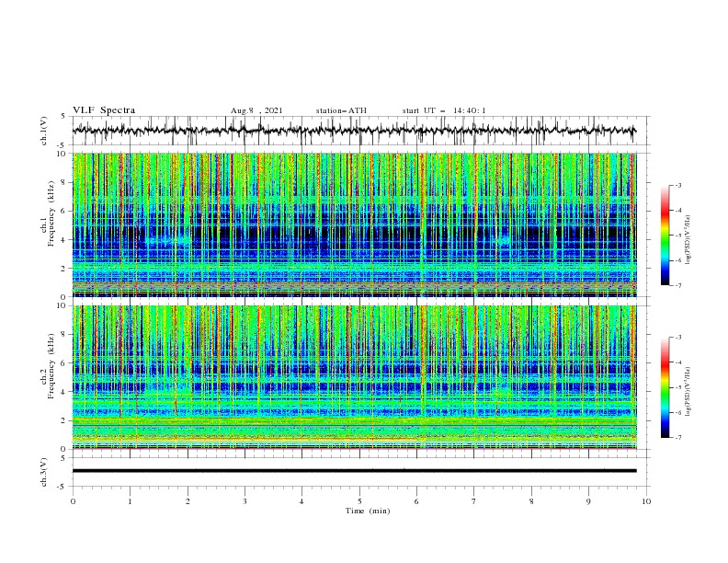
Task: Click time axis tick label "9"
Action: pyautogui.click(x=588, y=501)
